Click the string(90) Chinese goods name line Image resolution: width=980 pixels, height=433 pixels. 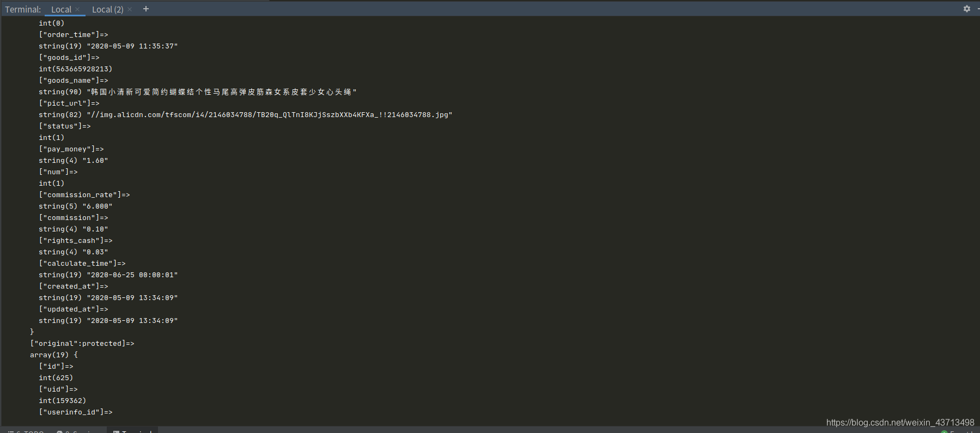point(198,92)
